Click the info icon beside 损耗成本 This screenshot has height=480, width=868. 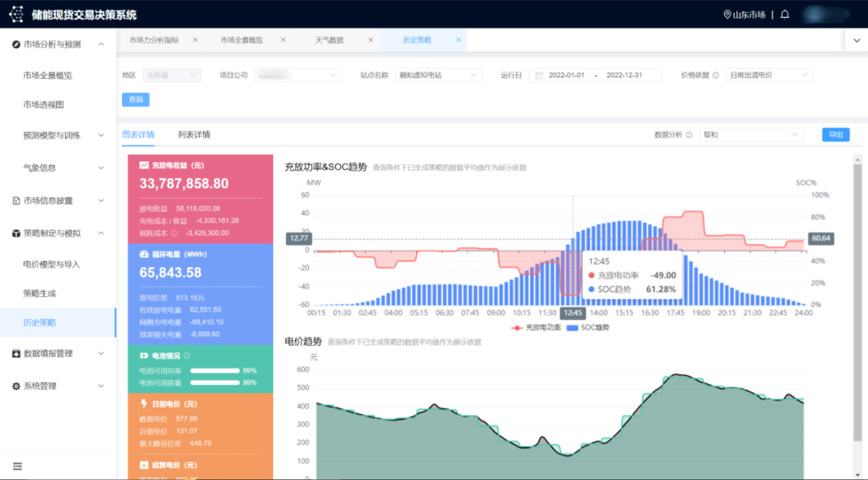tap(174, 233)
